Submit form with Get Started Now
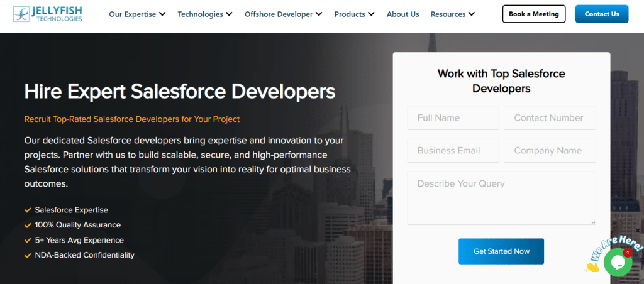 pos(501,251)
